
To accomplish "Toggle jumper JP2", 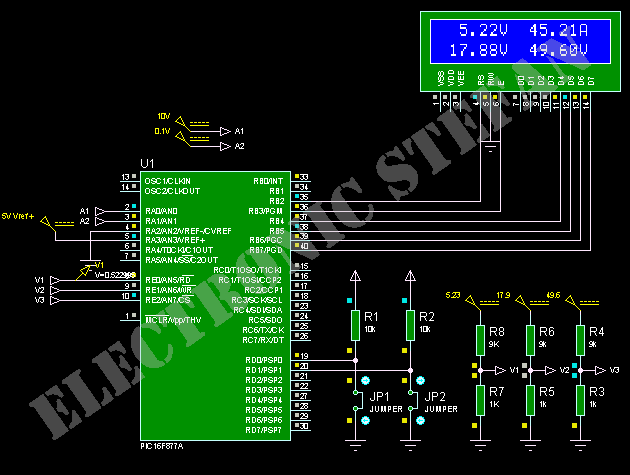I will pos(410,402).
